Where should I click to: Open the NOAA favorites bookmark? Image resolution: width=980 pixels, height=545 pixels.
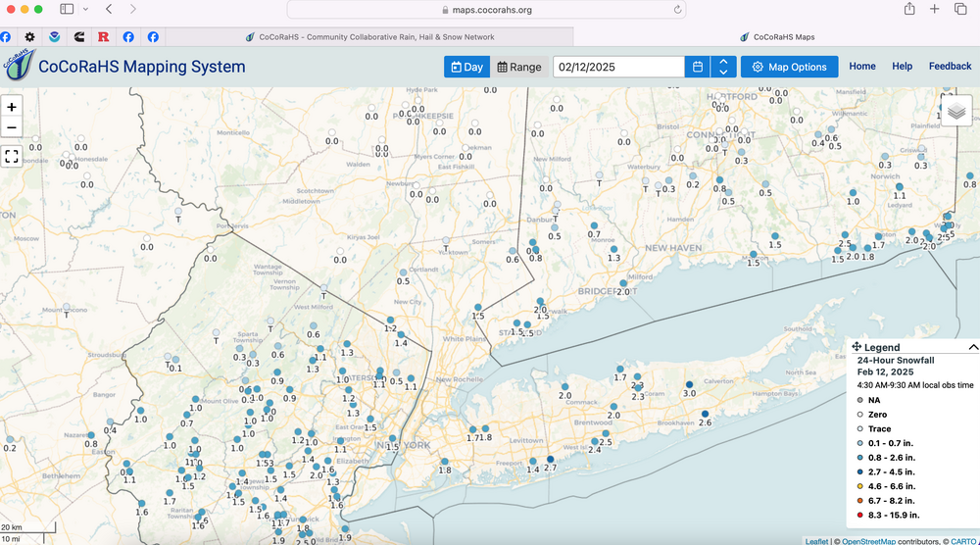pyautogui.click(x=54, y=37)
